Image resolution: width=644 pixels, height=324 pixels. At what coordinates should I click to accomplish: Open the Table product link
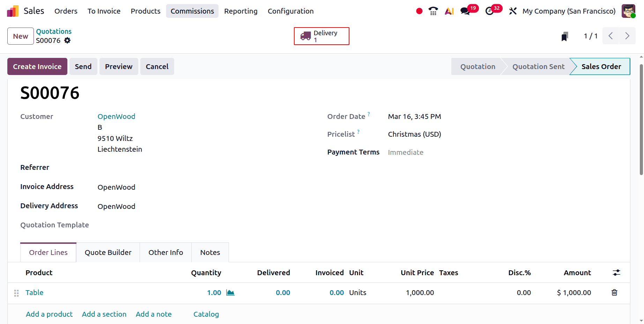pos(34,293)
